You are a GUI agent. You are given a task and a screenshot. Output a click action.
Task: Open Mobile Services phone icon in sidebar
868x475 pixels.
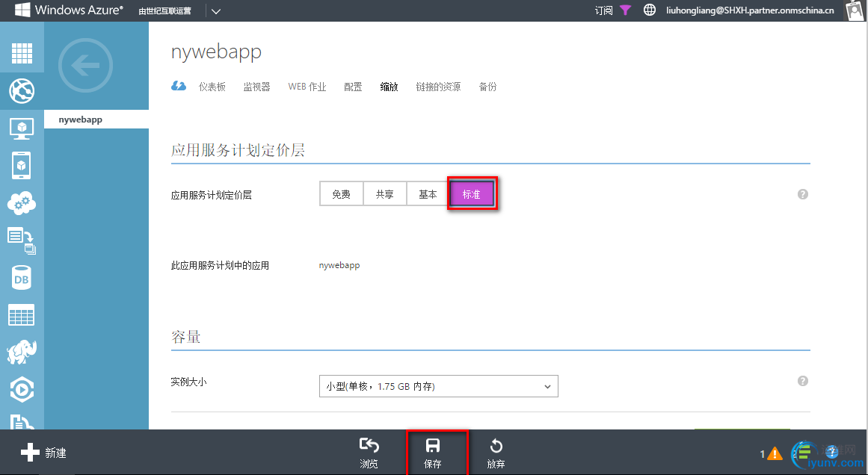click(22, 165)
